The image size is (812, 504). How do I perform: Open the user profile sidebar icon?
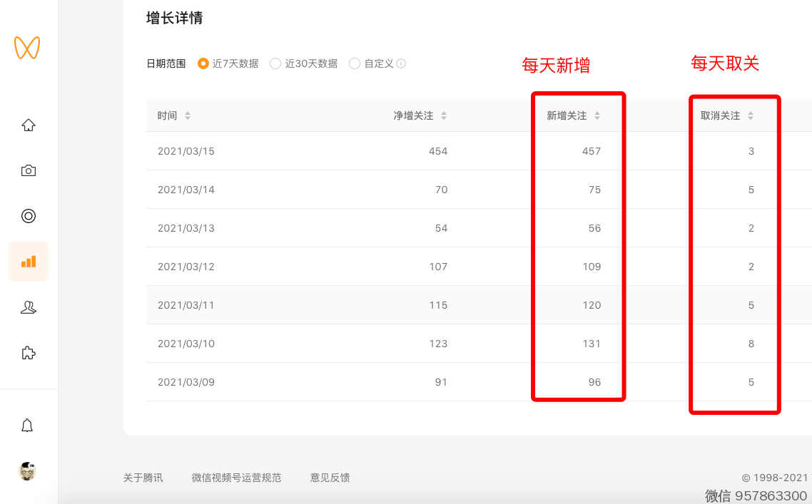point(29,307)
